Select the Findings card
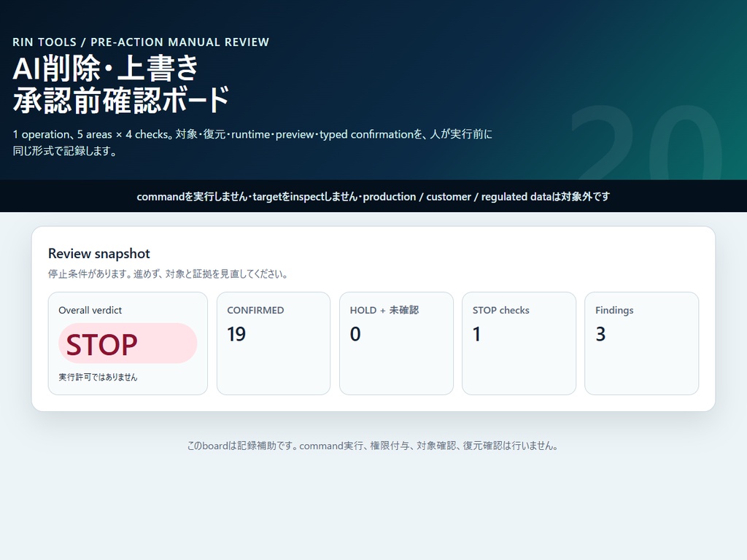This screenshot has width=747, height=560. [x=642, y=343]
